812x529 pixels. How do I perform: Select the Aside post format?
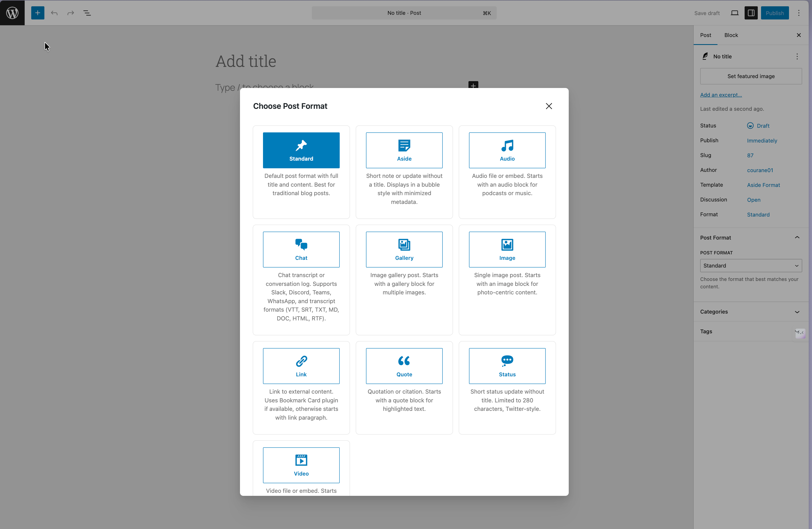pyautogui.click(x=404, y=150)
